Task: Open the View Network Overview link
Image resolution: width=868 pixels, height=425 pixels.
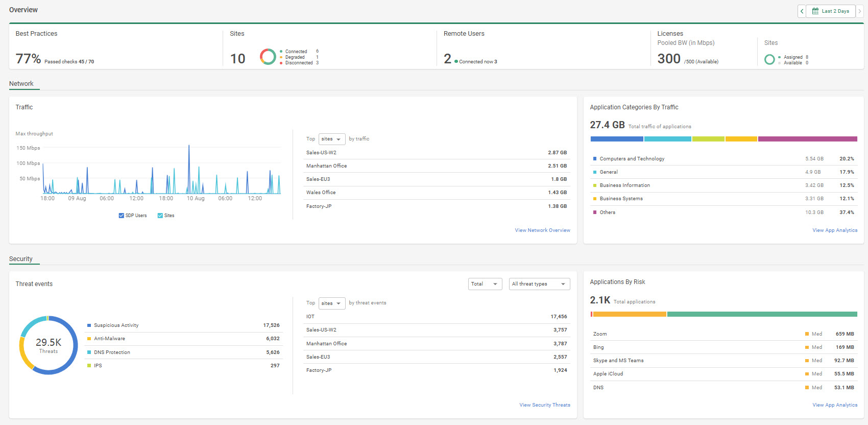Action: [542, 230]
